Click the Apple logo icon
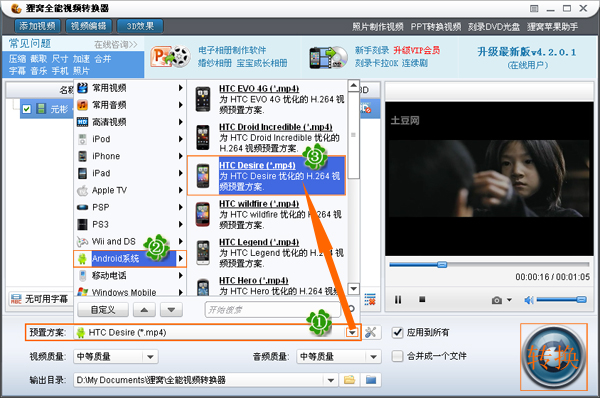The width and height of the screenshot is (600, 398). click(82, 190)
